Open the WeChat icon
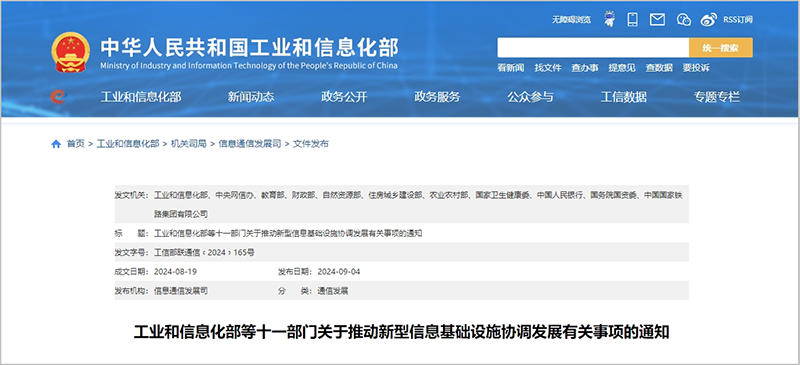Screen dimensions: 800x365 (x=684, y=19)
